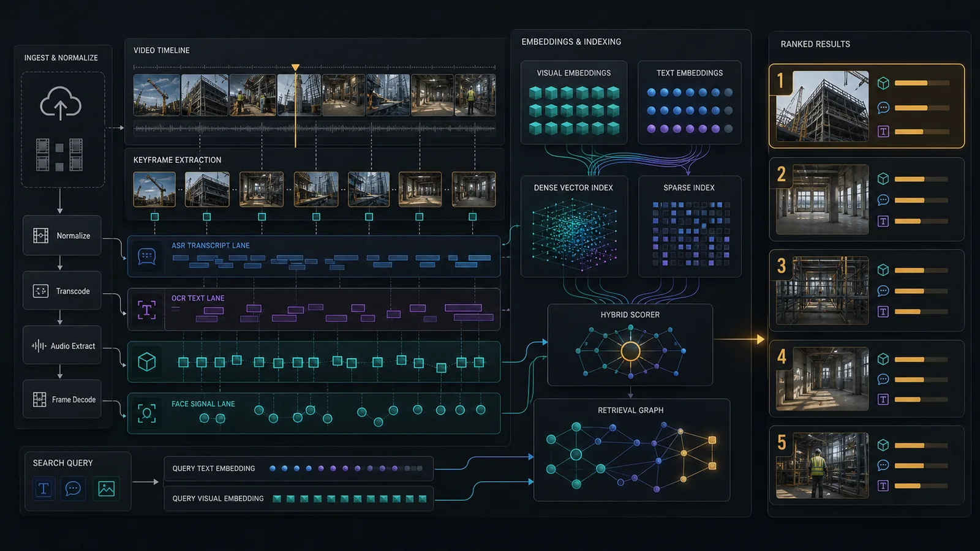This screenshot has width=980, height=551.
Task: Click cube score icon on result 2
Action: click(883, 179)
